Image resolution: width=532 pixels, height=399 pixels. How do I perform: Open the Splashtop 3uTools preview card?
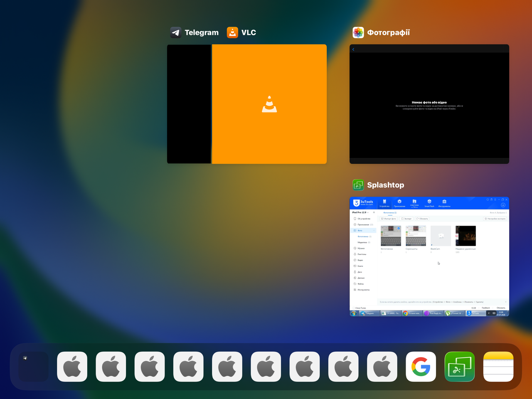pyautogui.click(x=429, y=256)
